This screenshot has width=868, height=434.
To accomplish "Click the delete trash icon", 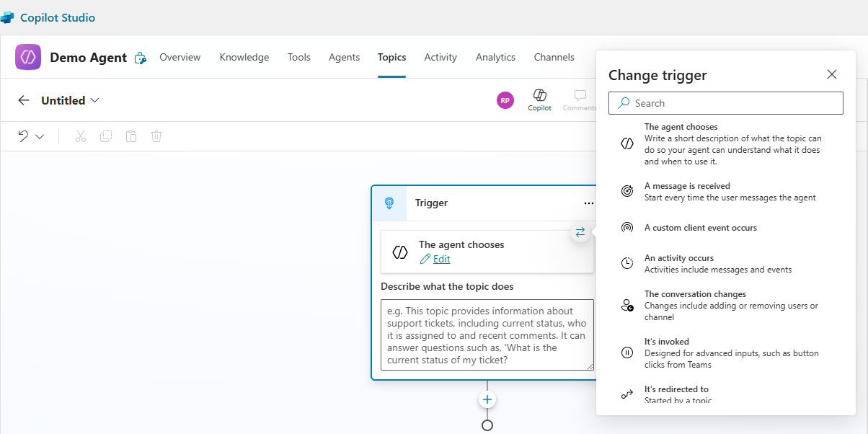I will [156, 136].
